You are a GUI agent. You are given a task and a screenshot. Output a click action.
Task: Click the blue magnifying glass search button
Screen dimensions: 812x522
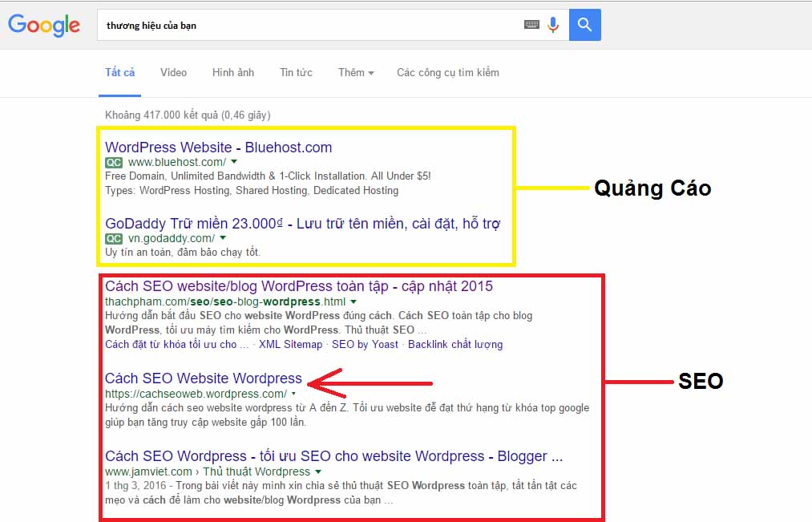(x=584, y=25)
